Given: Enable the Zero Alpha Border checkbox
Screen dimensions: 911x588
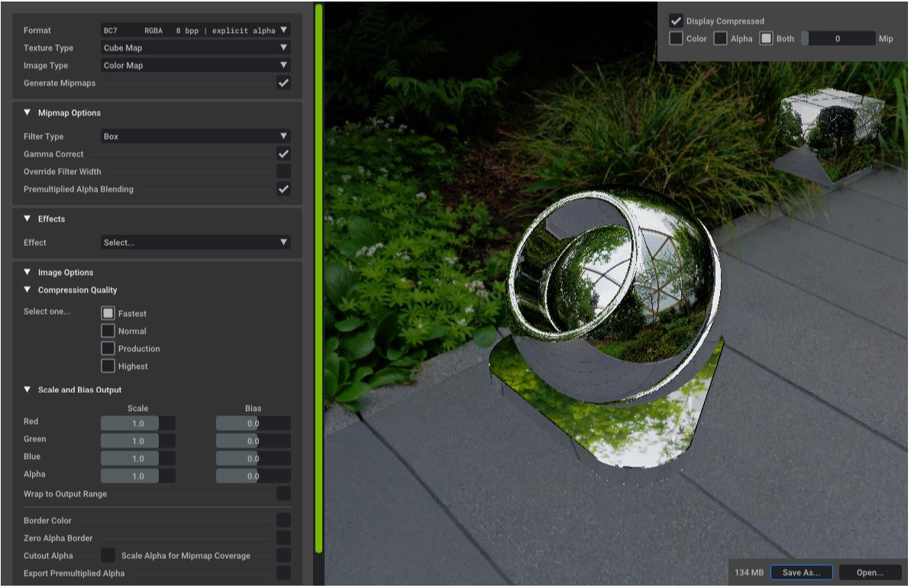Looking at the screenshot, I should (283, 538).
